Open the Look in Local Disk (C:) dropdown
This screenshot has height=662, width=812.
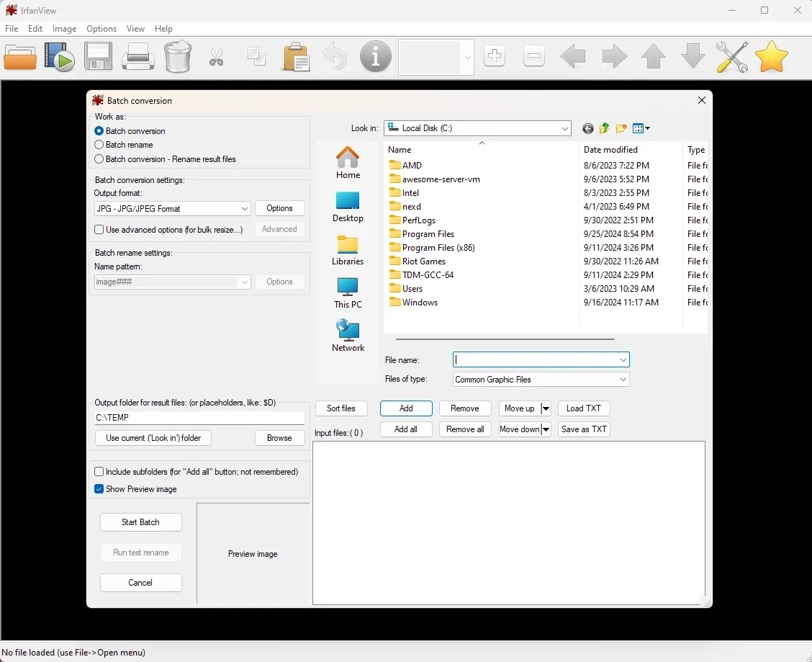477,128
